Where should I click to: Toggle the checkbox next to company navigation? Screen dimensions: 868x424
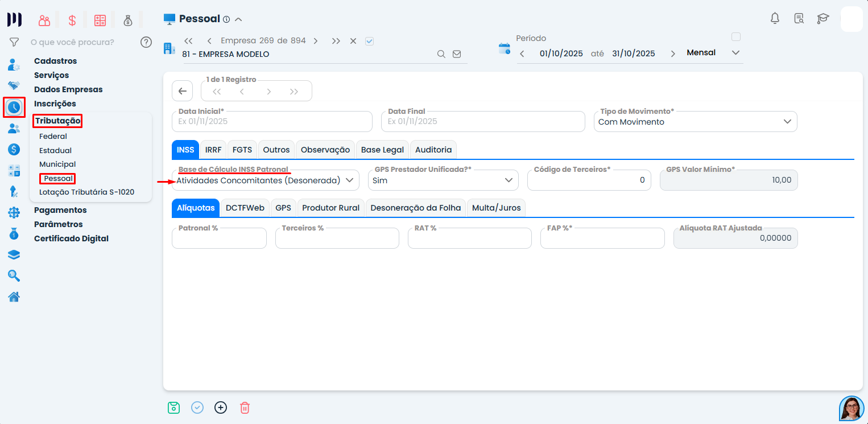(x=369, y=41)
